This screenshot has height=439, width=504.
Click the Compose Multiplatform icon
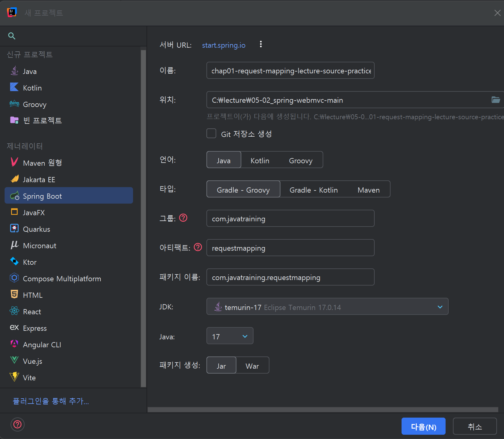coord(14,278)
